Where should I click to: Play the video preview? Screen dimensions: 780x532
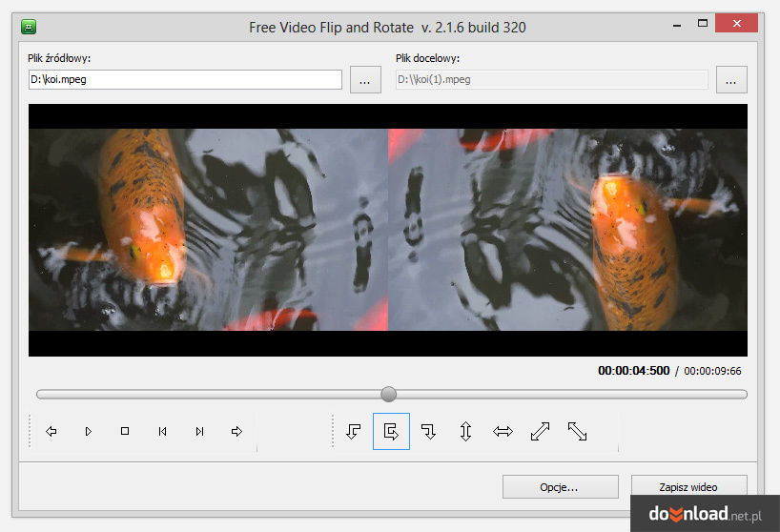click(88, 431)
